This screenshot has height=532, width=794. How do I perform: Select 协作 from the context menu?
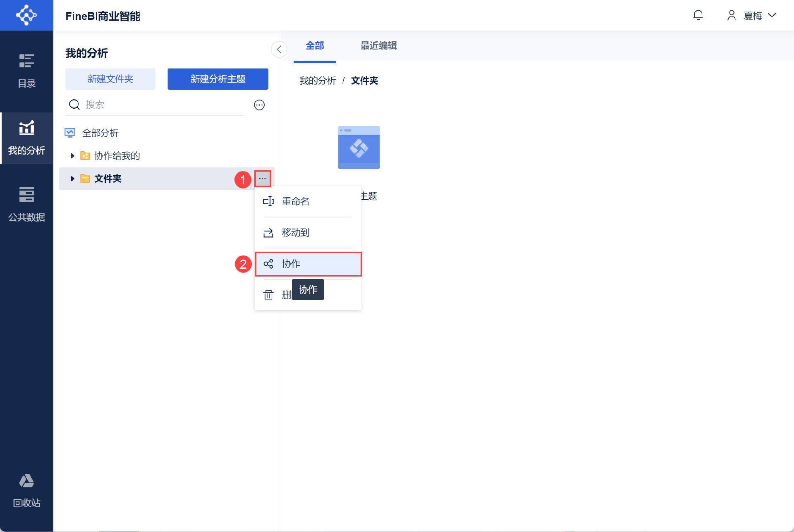pos(290,264)
